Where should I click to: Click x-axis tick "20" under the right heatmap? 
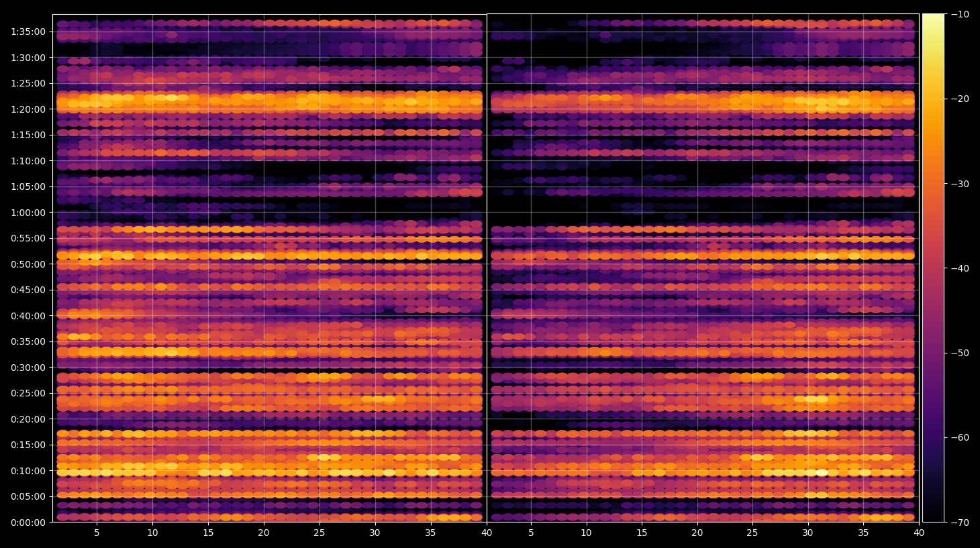pyautogui.click(x=697, y=533)
